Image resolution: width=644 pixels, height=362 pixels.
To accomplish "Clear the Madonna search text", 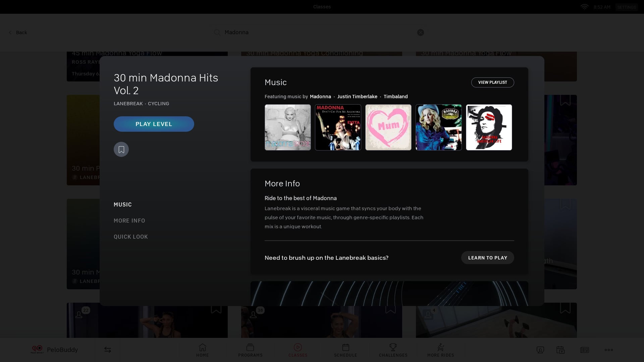I will click(x=421, y=33).
